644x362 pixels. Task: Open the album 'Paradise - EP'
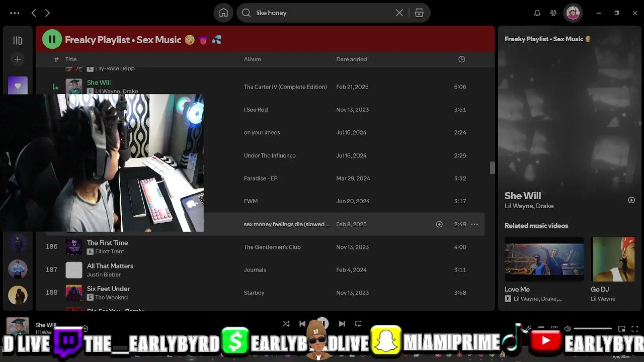coord(261,178)
